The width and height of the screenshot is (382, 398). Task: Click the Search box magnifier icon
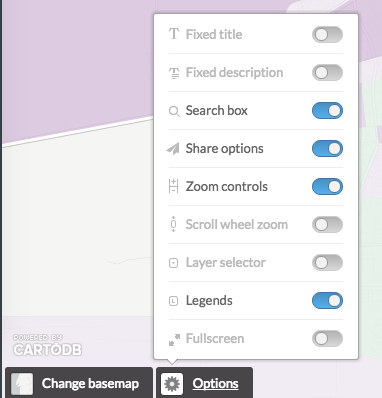click(174, 111)
